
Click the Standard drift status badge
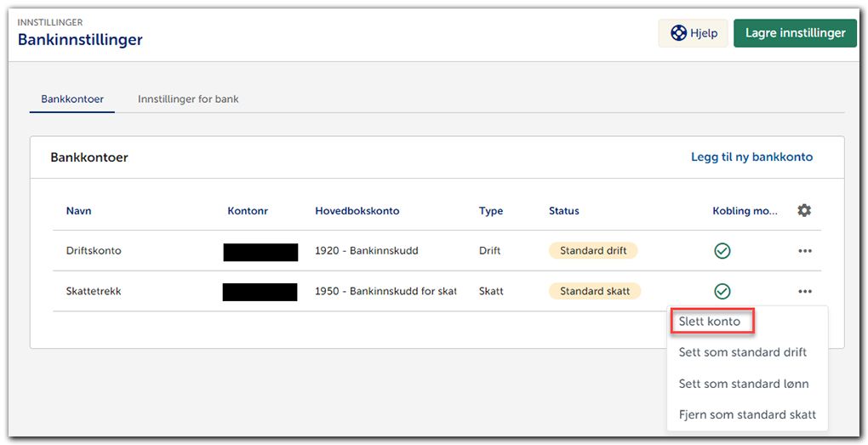pos(593,251)
